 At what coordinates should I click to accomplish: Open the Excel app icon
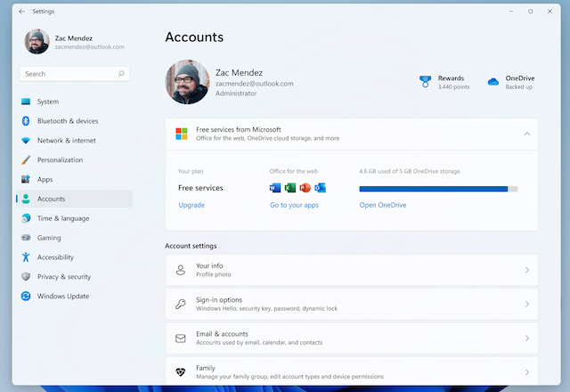tap(290, 188)
